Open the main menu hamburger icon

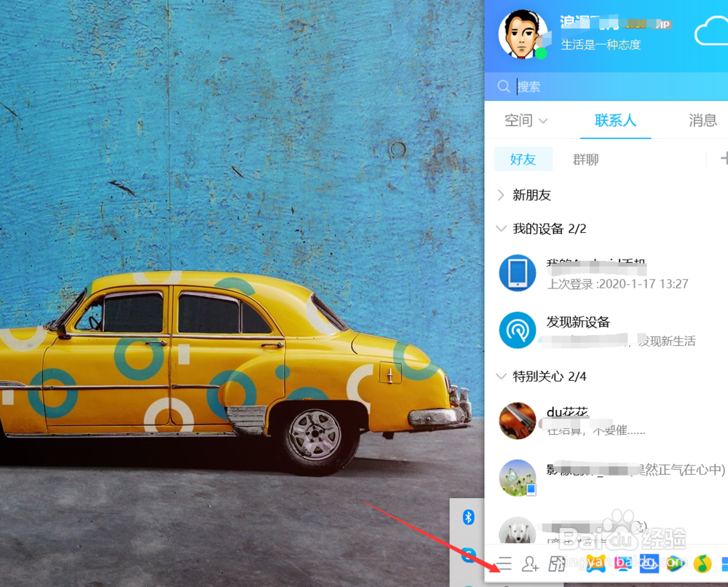(505, 564)
